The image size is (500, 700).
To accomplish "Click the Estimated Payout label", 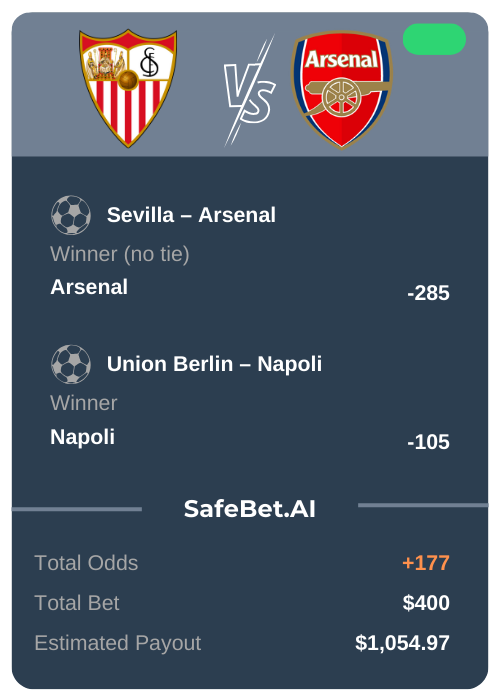I will (x=118, y=643).
